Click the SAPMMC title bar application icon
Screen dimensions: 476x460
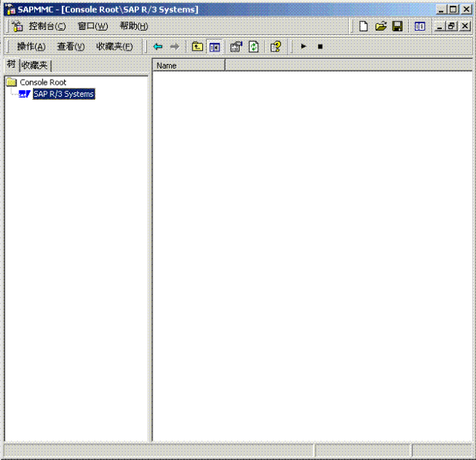[x=10, y=10]
